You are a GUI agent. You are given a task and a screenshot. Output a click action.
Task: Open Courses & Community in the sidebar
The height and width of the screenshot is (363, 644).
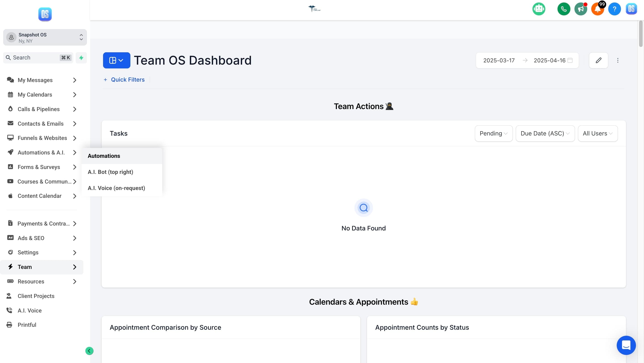[42, 182]
